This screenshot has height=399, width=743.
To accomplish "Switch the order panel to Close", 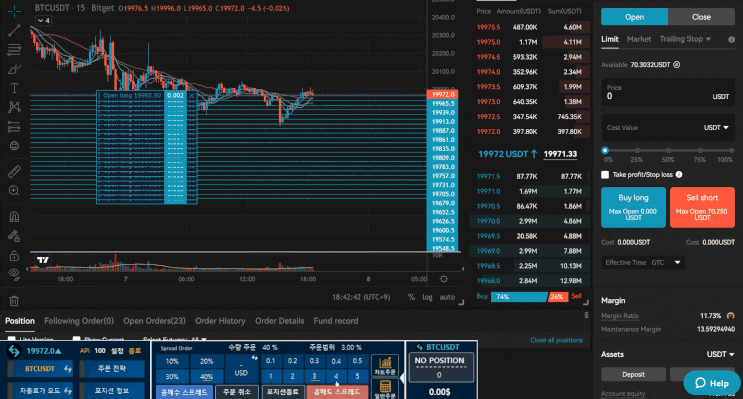I will [701, 17].
